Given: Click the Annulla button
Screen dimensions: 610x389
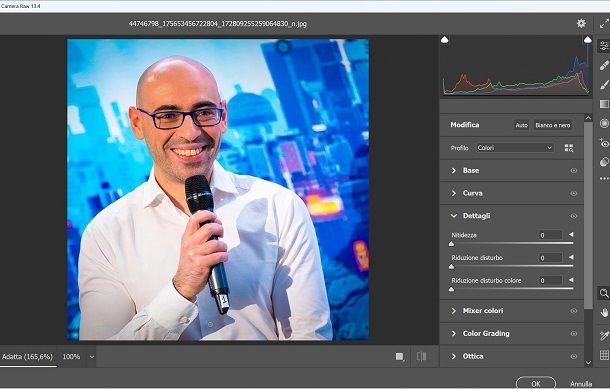Looking at the screenshot, I should coord(581,384).
